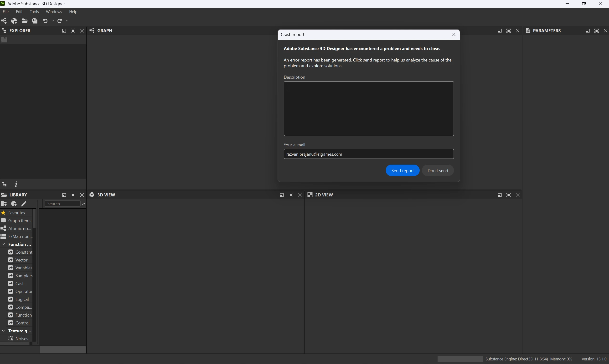Click the crash Description text area
The width and height of the screenshot is (609, 364).
(x=369, y=109)
